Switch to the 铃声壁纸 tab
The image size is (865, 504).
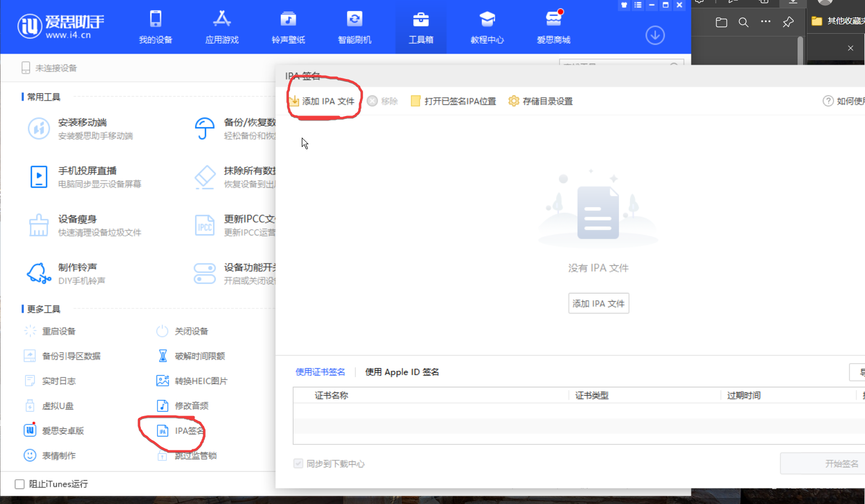tap(288, 27)
